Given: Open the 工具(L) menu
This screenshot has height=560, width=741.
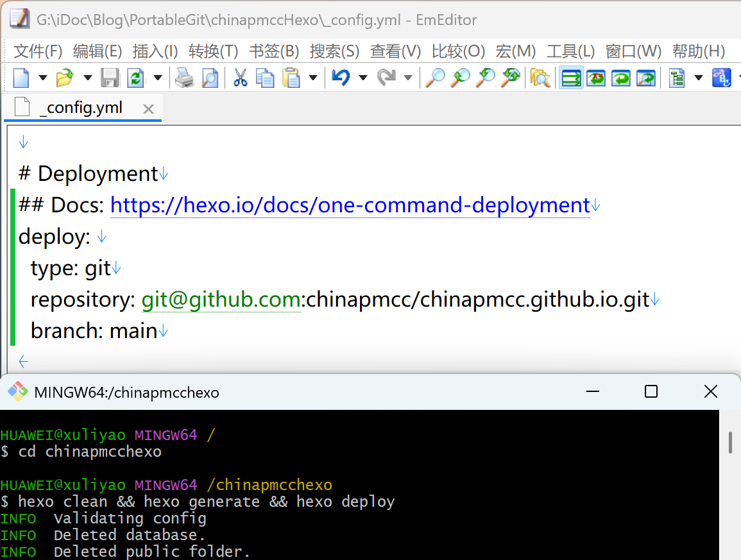Looking at the screenshot, I should (570, 51).
